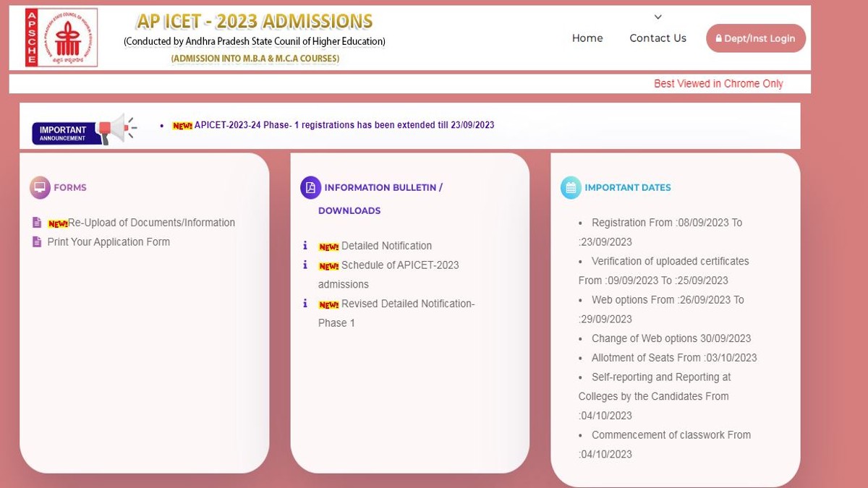Open Re-Upload of Documents/Information link
This screenshot has width=868, height=488.
pos(151,223)
